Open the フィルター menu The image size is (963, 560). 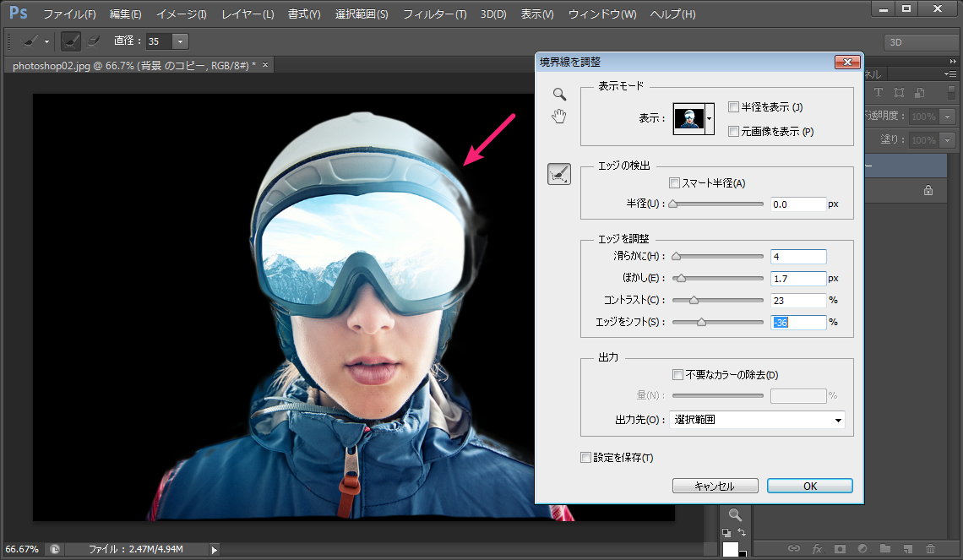tap(434, 14)
